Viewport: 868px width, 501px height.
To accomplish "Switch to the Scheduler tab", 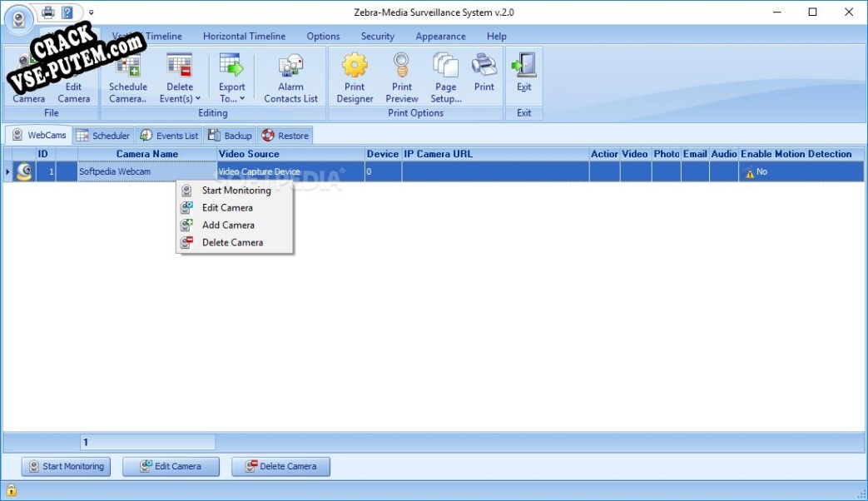I will tap(103, 135).
